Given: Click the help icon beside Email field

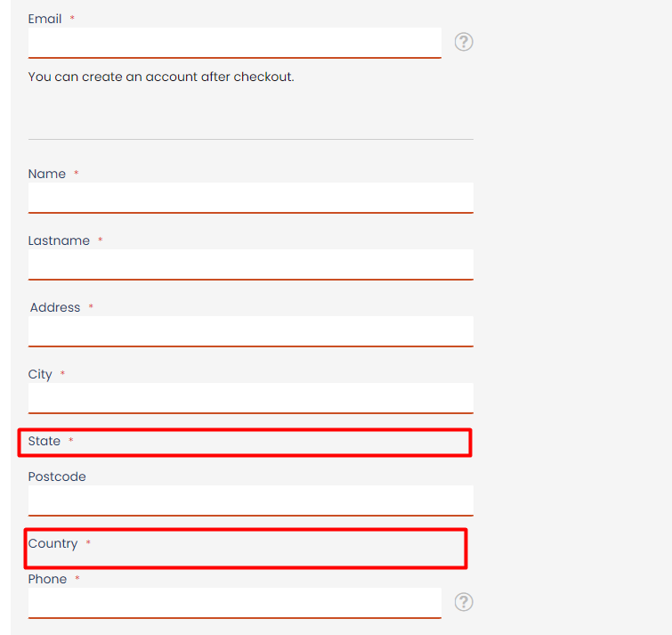Looking at the screenshot, I should (464, 42).
